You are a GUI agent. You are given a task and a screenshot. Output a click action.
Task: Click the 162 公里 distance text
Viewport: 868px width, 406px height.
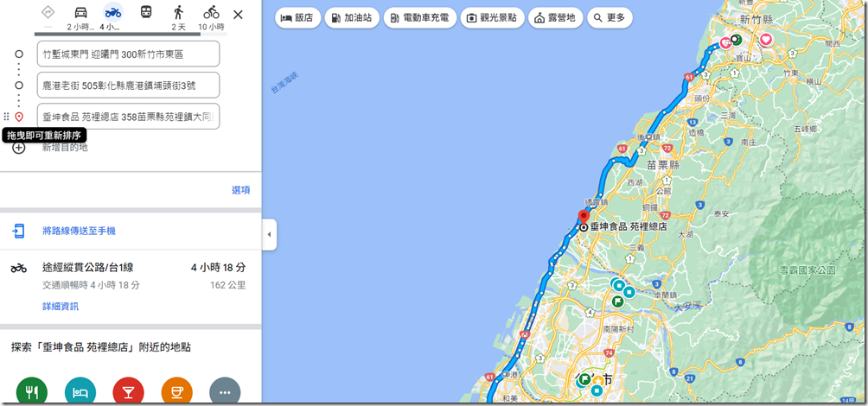228,285
